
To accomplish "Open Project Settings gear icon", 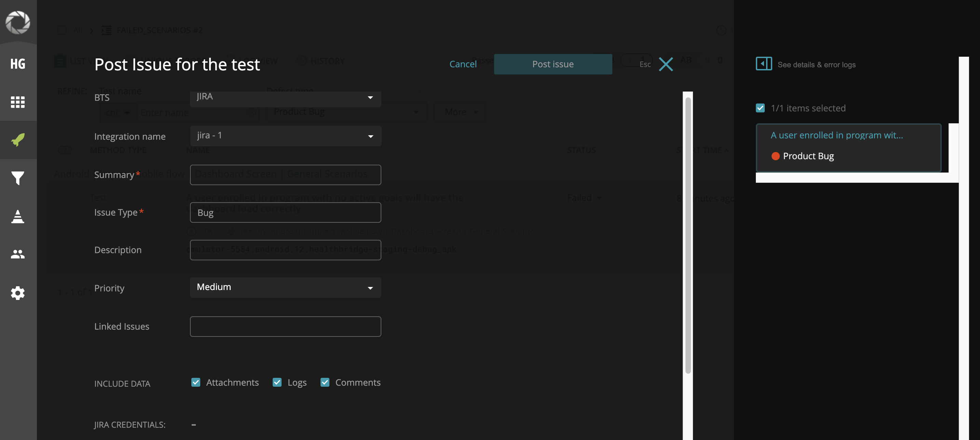I will (x=18, y=293).
